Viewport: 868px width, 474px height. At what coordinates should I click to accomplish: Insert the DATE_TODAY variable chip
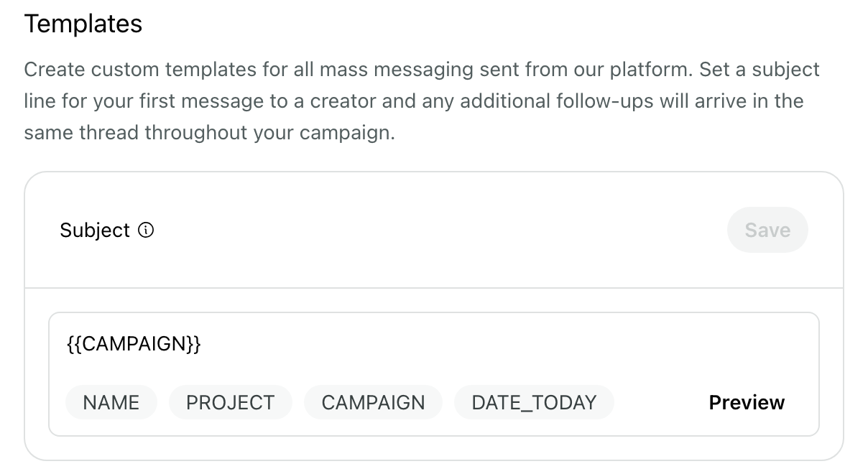click(534, 402)
